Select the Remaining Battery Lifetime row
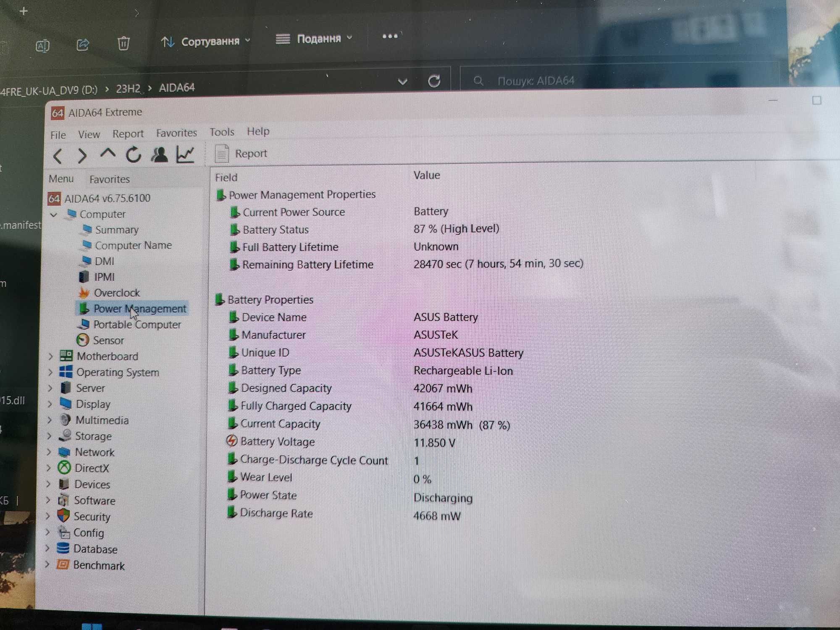The height and width of the screenshot is (630, 840). click(406, 264)
